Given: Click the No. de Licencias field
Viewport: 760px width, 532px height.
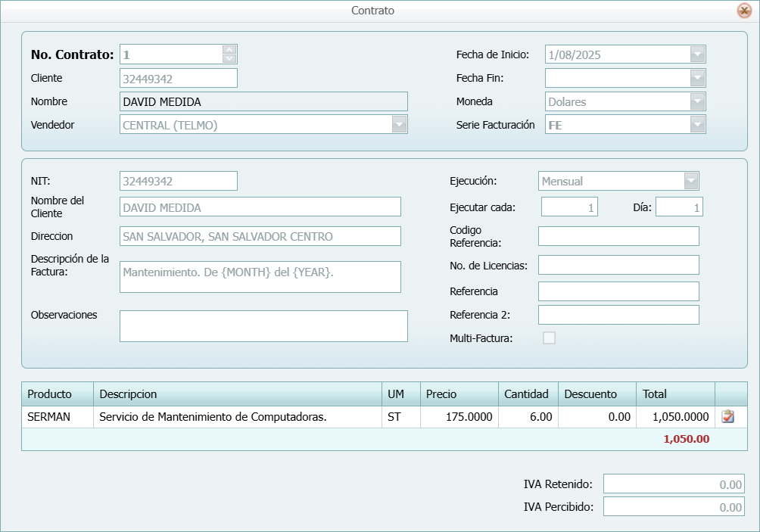Looking at the screenshot, I should 618,265.
